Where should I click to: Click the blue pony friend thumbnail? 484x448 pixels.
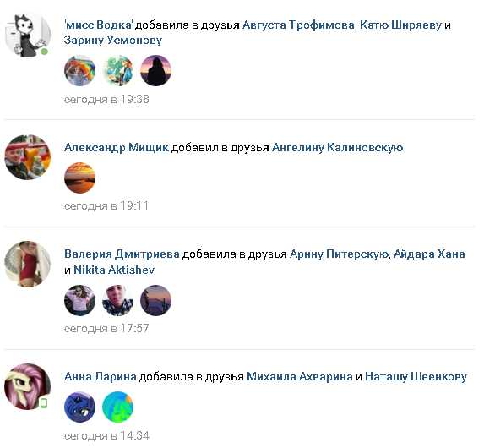pos(79,407)
